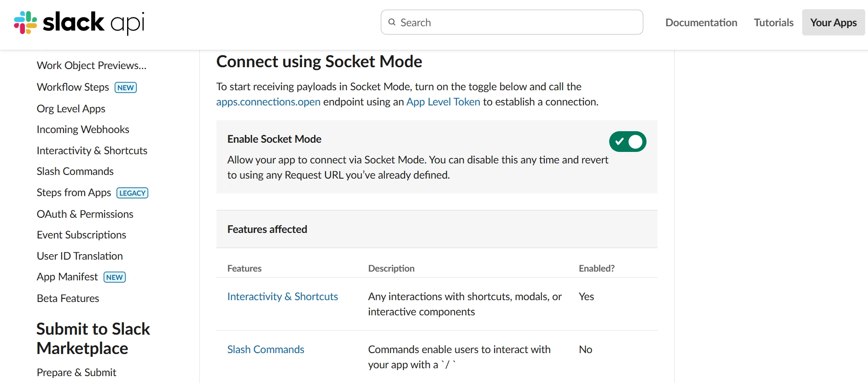Select Beta Features in sidebar

68,298
